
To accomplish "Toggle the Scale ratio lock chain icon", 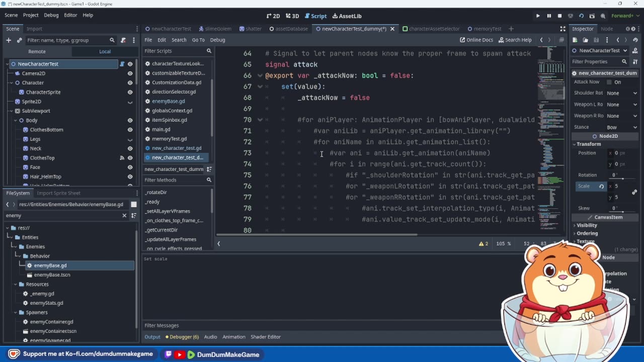I will (634, 192).
